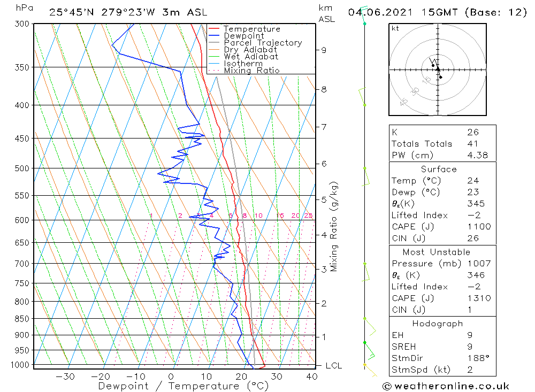Viewport: 535px width, 392px height.
Task: Click the PW (cm) value 4.38
Action: pyautogui.click(x=478, y=155)
